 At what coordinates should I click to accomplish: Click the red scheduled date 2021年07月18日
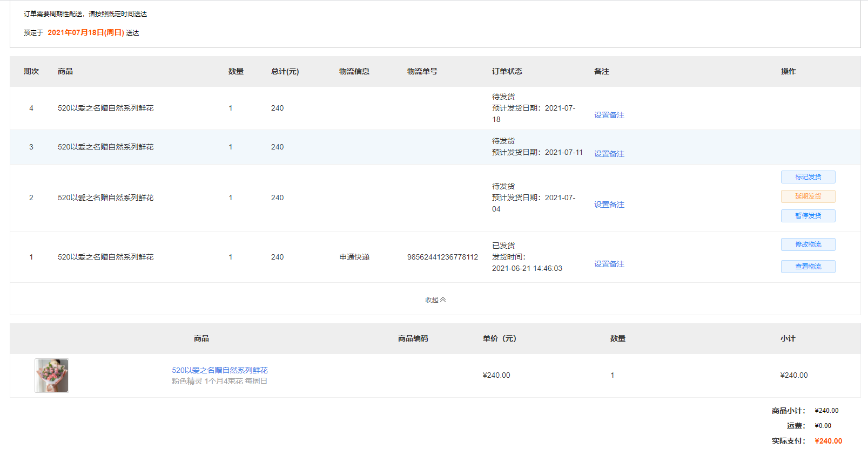point(85,32)
